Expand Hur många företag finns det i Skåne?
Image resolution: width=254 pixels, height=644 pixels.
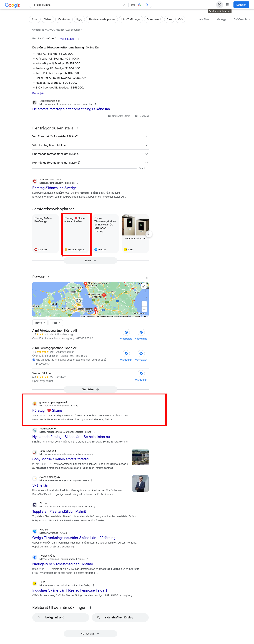click(x=90, y=154)
